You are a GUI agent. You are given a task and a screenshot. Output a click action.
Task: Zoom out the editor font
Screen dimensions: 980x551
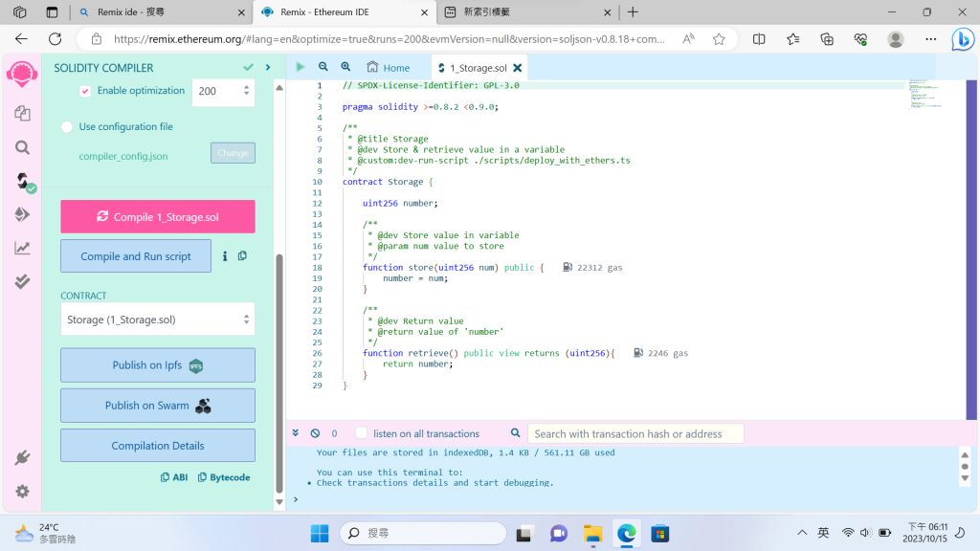point(323,67)
